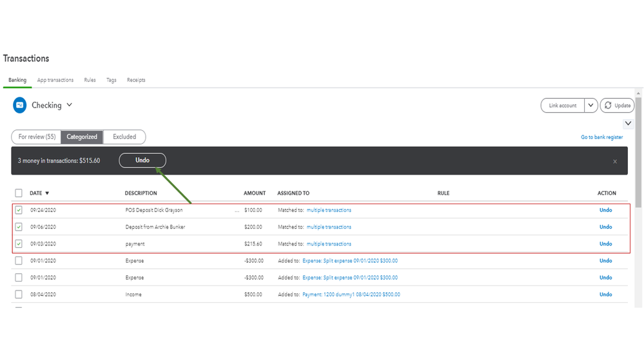Click the scrollbar up arrow

(638, 93)
